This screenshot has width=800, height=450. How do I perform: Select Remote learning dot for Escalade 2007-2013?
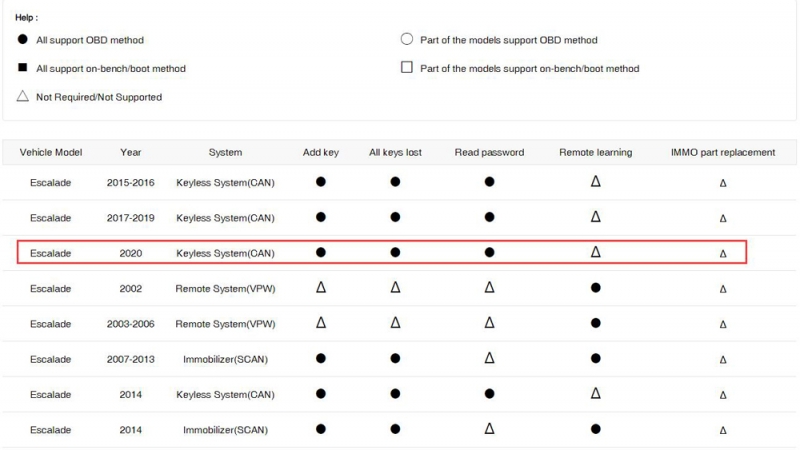pyautogui.click(x=595, y=358)
